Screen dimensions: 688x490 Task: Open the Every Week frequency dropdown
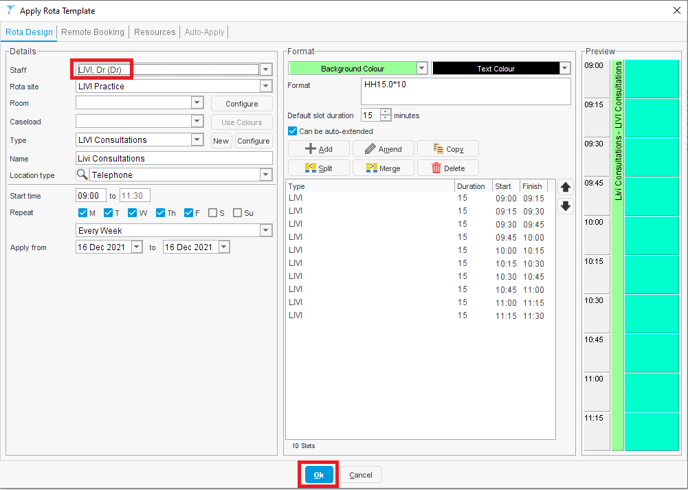[x=266, y=230]
